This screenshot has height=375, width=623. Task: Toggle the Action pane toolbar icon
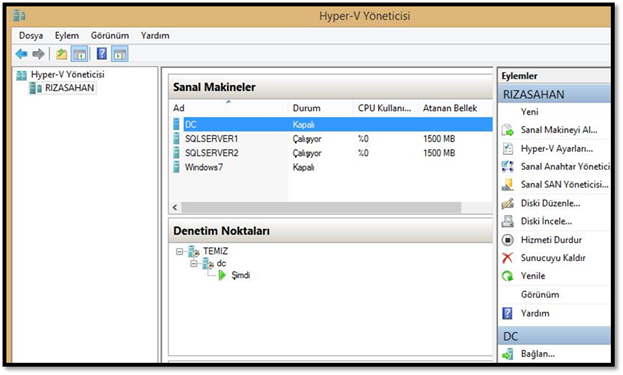[x=120, y=54]
